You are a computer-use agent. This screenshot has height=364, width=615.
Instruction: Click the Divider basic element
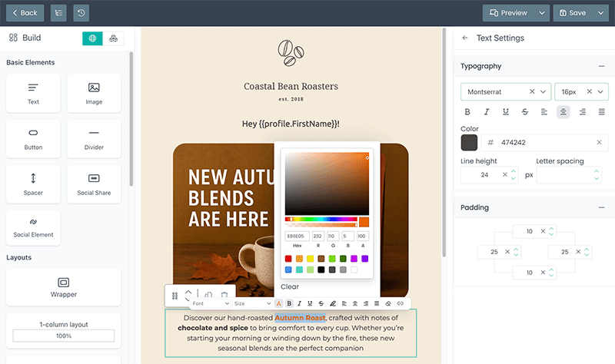[x=94, y=137]
